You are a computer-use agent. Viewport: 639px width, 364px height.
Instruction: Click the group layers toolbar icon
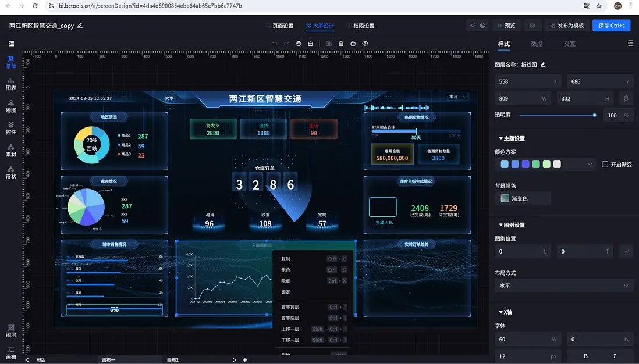click(x=329, y=44)
